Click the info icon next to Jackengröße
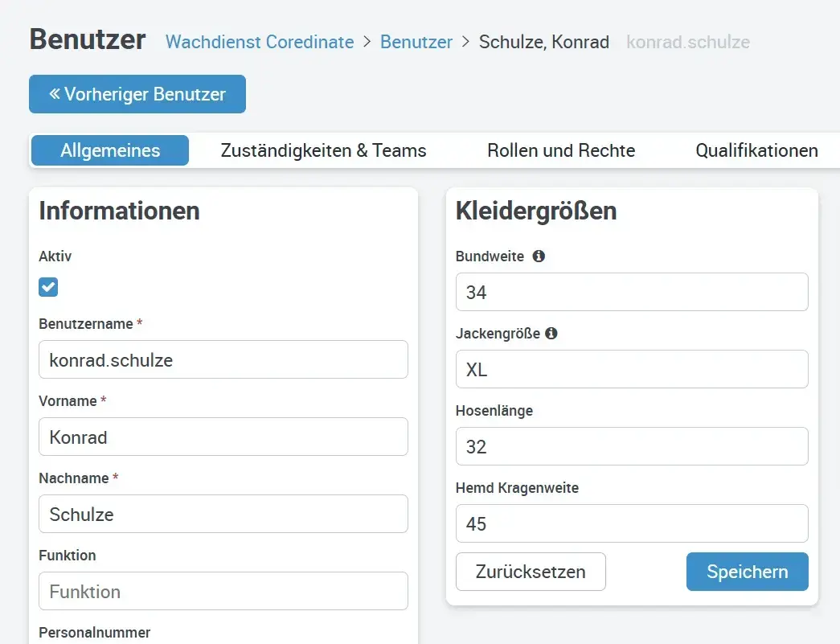This screenshot has width=840, height=644. 552,334
